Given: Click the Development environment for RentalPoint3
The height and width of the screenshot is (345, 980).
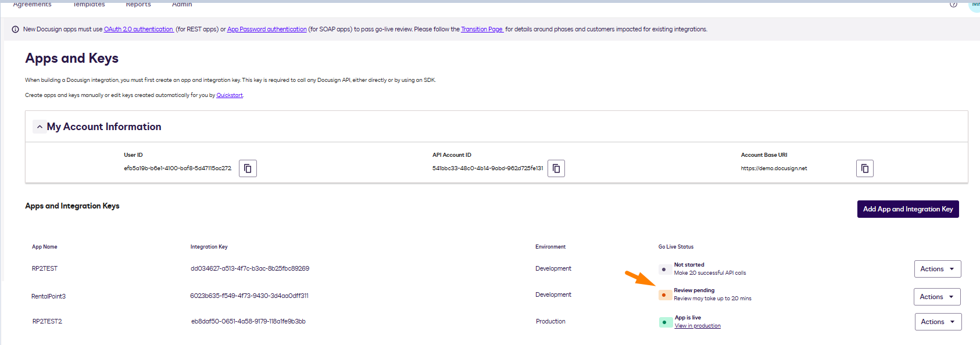Looking at the screenshot, I should [553, 294].
